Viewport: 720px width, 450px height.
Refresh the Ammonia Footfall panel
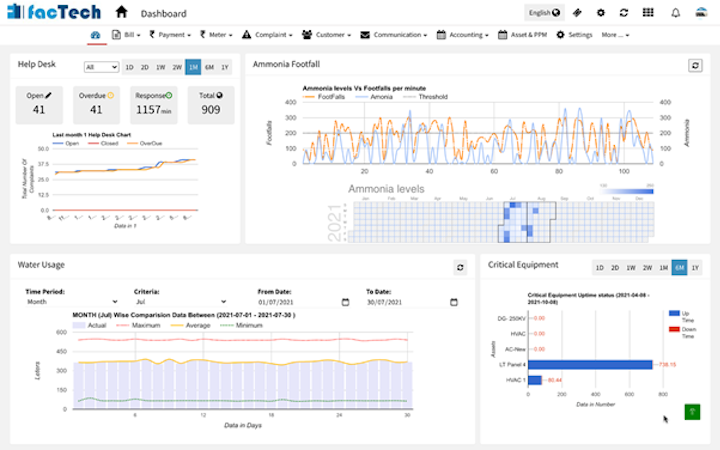[x=695, y=66]
